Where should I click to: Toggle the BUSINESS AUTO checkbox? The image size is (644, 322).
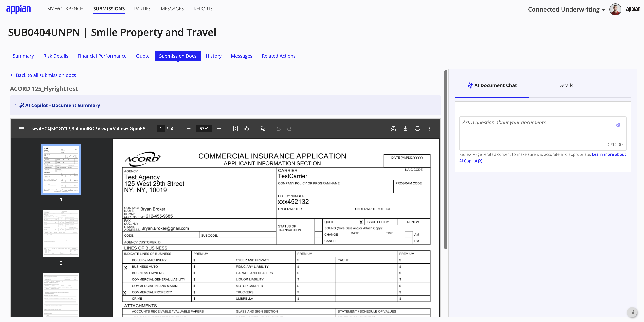tap(126, 267)
